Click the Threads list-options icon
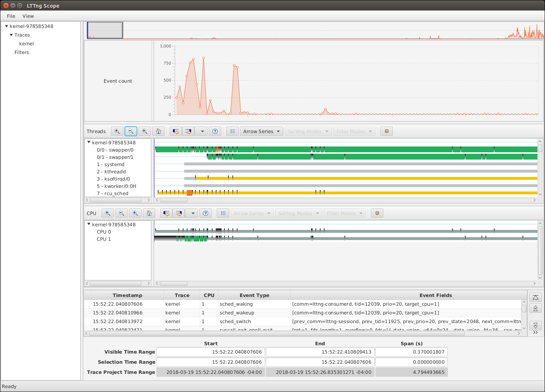 (x=232, y=131)
